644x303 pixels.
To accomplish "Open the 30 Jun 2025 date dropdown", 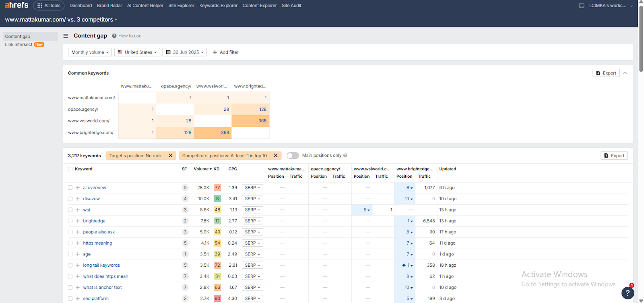I will pyautogui.click(x=185, y=52).
